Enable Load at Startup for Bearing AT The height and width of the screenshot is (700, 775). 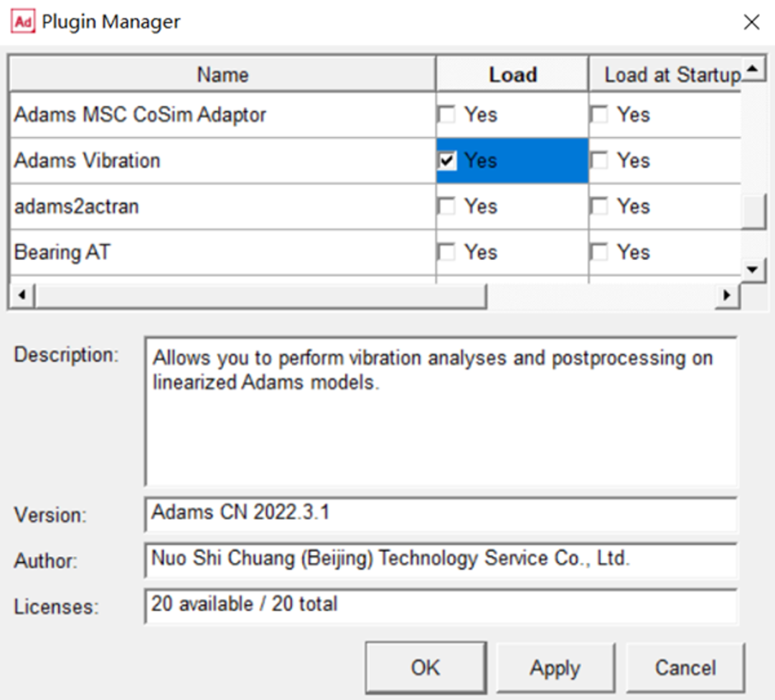point(599,252)
